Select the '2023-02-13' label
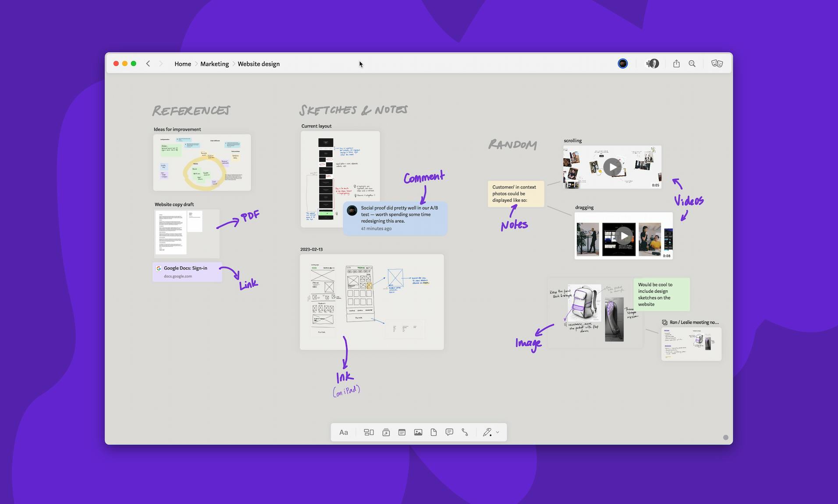This screenshot has height=504, width=838. (311, 249)
